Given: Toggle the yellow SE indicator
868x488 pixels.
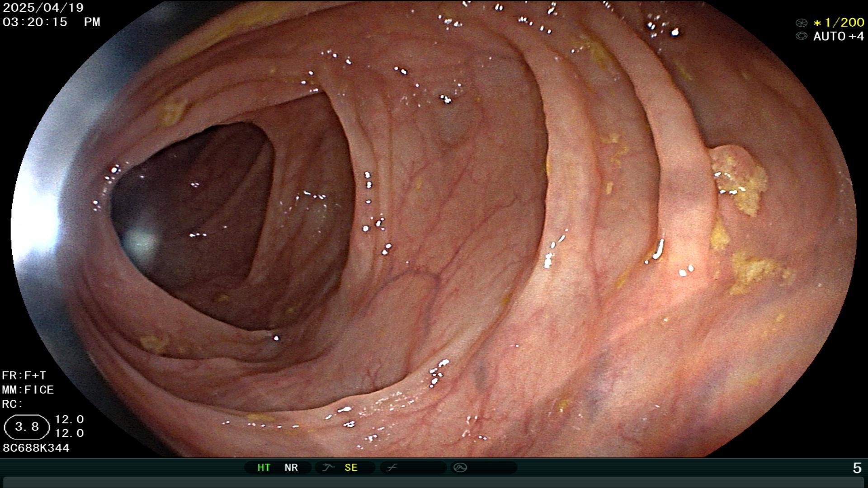Looking at the screenshot, I should [351, 468].
